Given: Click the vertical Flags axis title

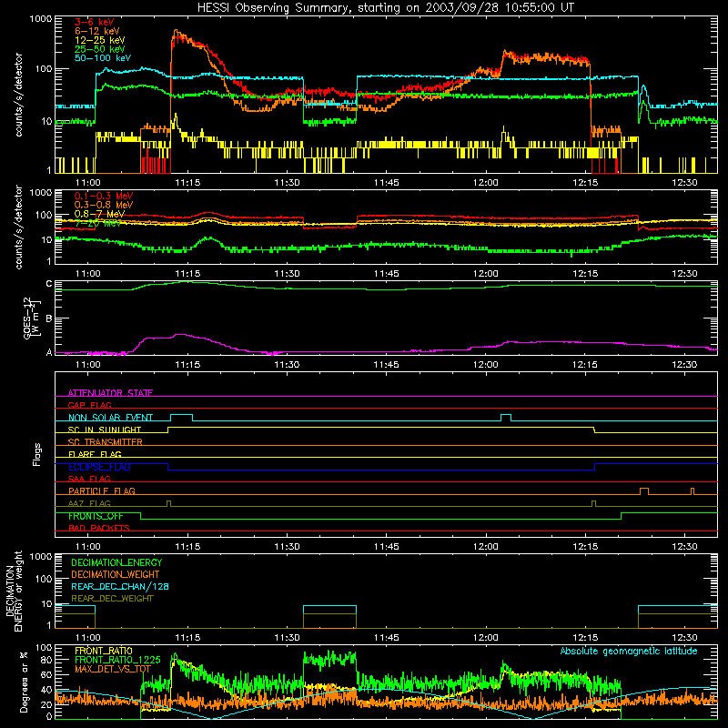Looking at the screenshot, I should [36, 454].
